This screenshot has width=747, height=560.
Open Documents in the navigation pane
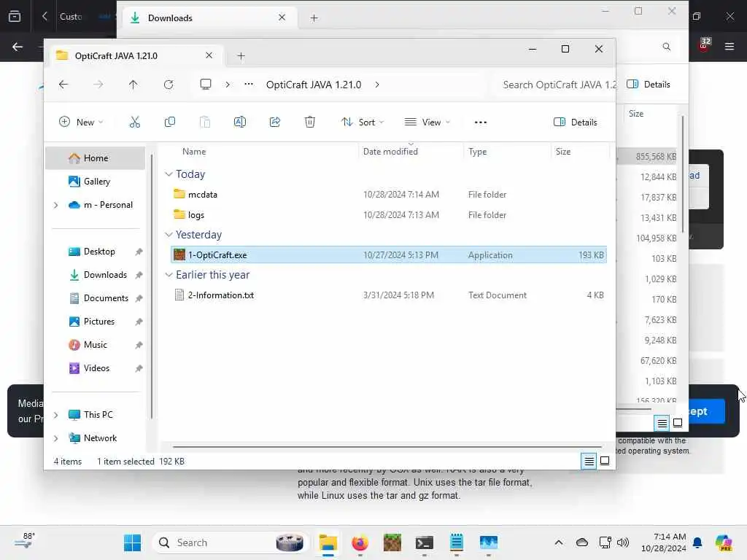[x=96, y=298]
